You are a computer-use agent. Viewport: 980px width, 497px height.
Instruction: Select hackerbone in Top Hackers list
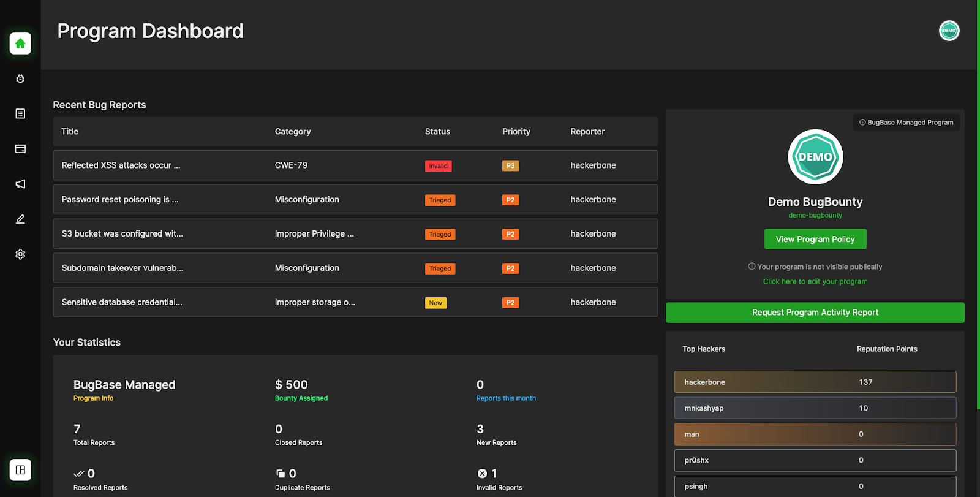pos(815,382)
